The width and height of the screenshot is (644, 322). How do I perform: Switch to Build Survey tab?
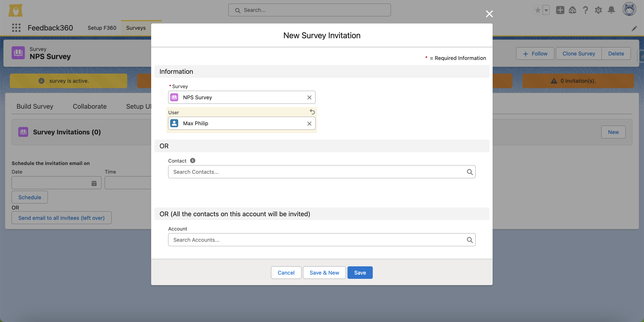[x=35, y=106]
